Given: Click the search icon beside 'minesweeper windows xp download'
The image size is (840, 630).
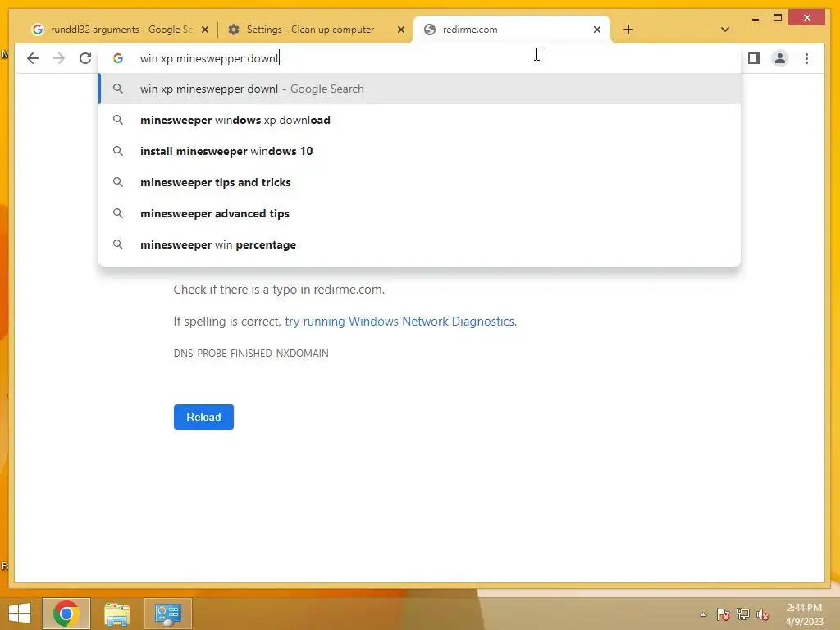Looking at the screenshot, I should tap(118, 120).
